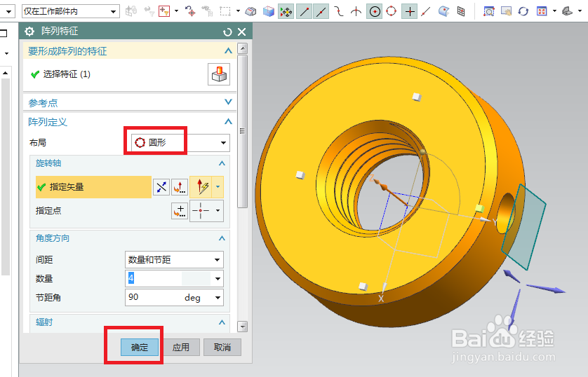Open the rendering style dropdown arrow
The width and height of the screenshot is (588, 377).
[580, 12]
